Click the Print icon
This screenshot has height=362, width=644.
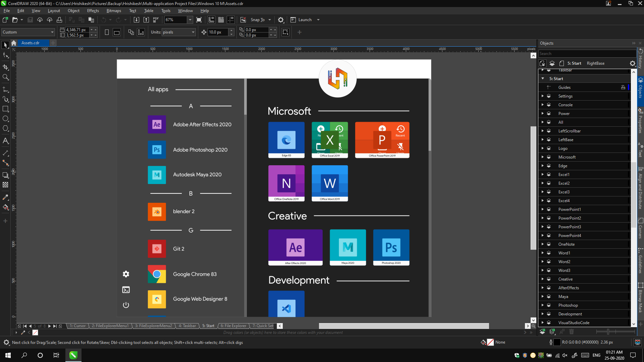pyautogui.click(x=59, y=20)
